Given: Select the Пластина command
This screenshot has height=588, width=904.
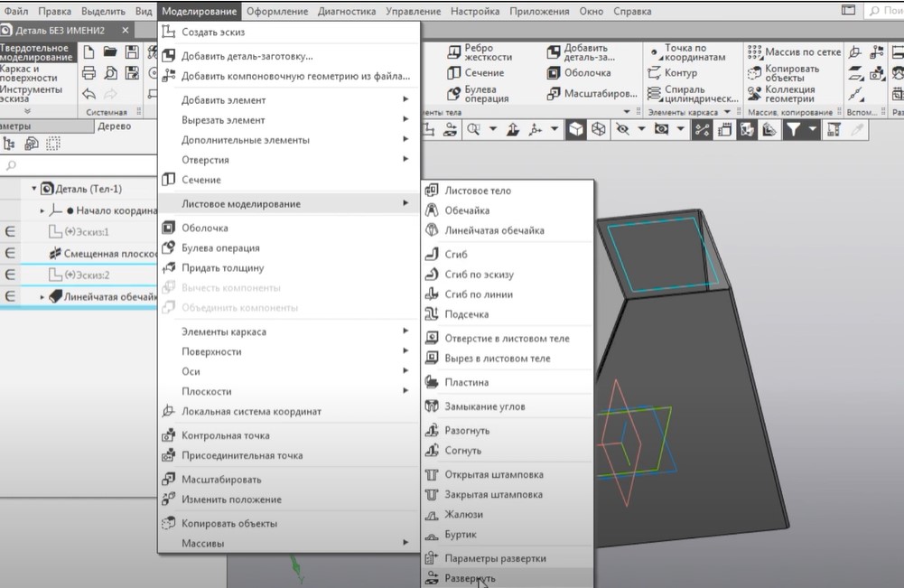Looking at the screenshot, I should 508,382.
